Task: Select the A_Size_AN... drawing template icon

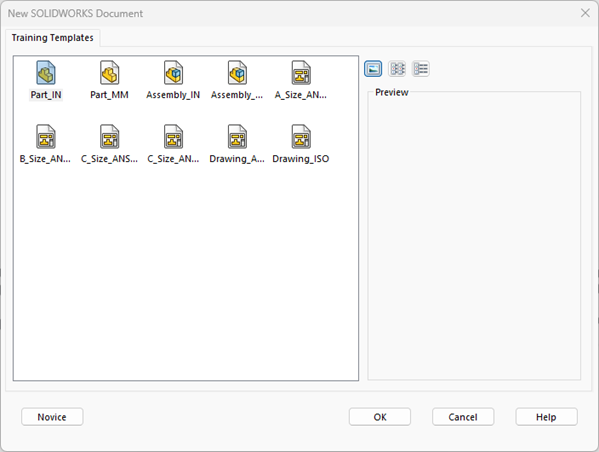Action: point(301,73)
